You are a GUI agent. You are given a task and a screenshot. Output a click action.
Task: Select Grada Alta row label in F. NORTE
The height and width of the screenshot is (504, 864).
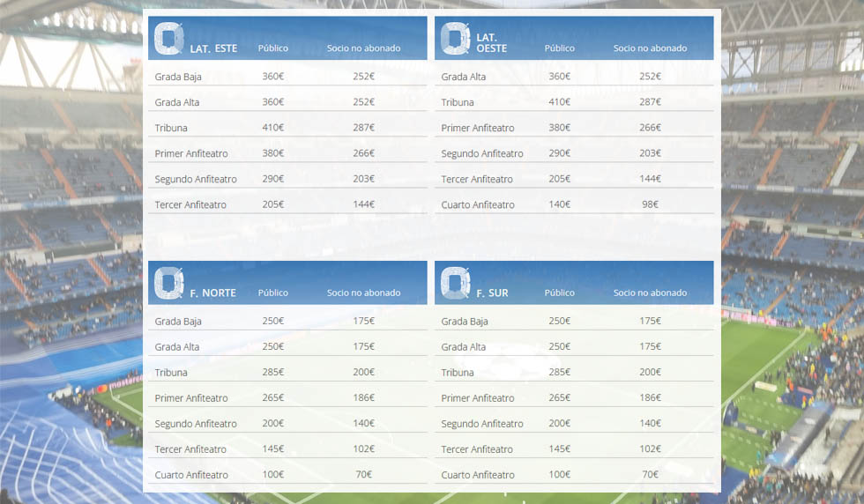pos(177,347)
